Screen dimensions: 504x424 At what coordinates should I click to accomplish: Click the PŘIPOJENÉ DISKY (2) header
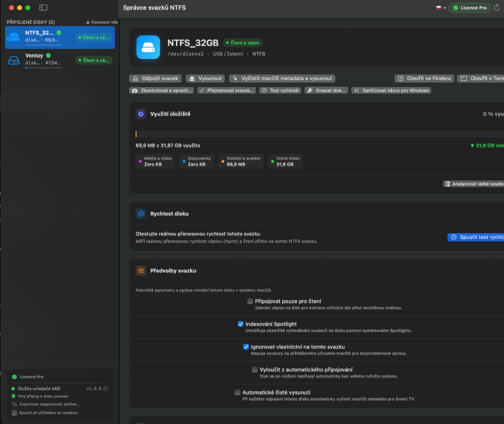pyautogui.click(x=31, y=22)
